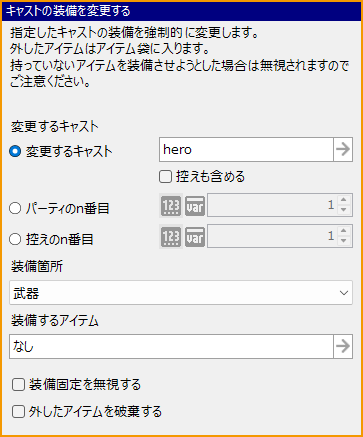Open the 装備箇所 dropdown showing 武器
This screenshot has width=363, height=437.
tap(181, 293)
